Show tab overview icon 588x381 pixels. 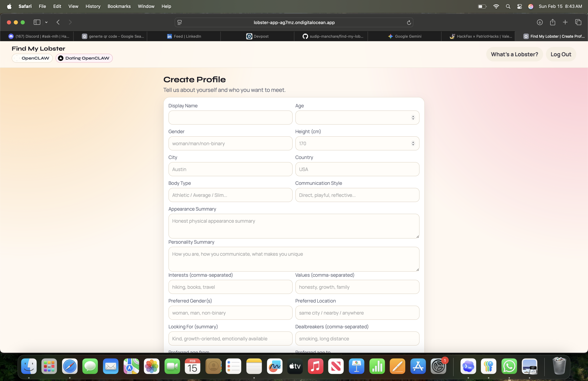point(578,22)
